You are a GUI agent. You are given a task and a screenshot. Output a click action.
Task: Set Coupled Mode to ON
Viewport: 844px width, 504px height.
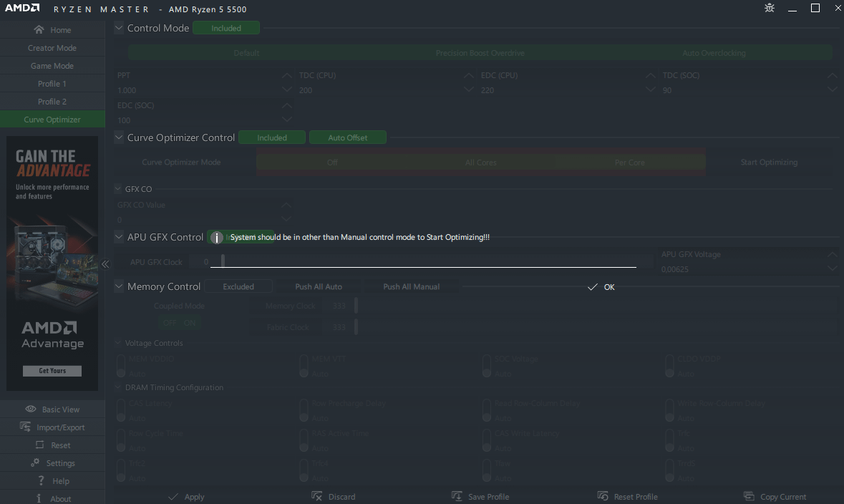[x=190, y=323]
